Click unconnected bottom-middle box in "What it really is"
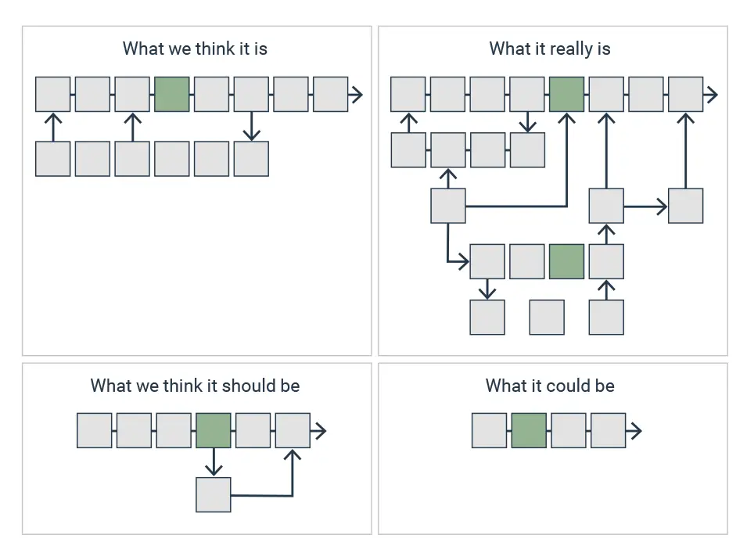Screen dimensions: 747x560 click(547, 318)
